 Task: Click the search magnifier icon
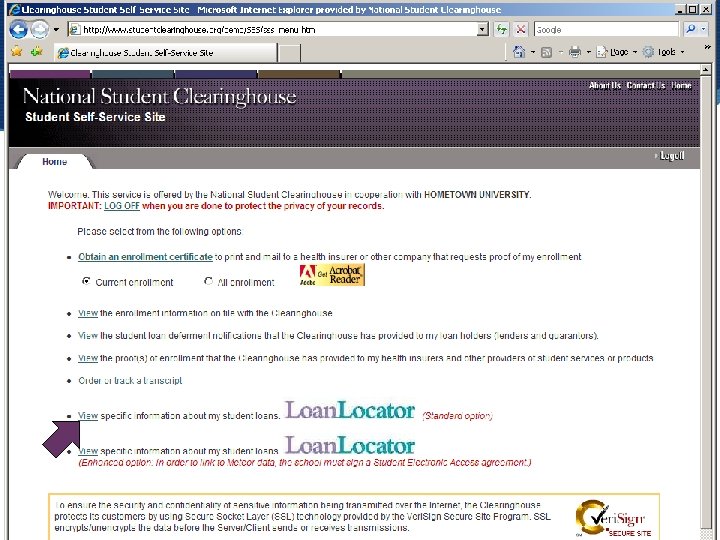pos(690,30)
